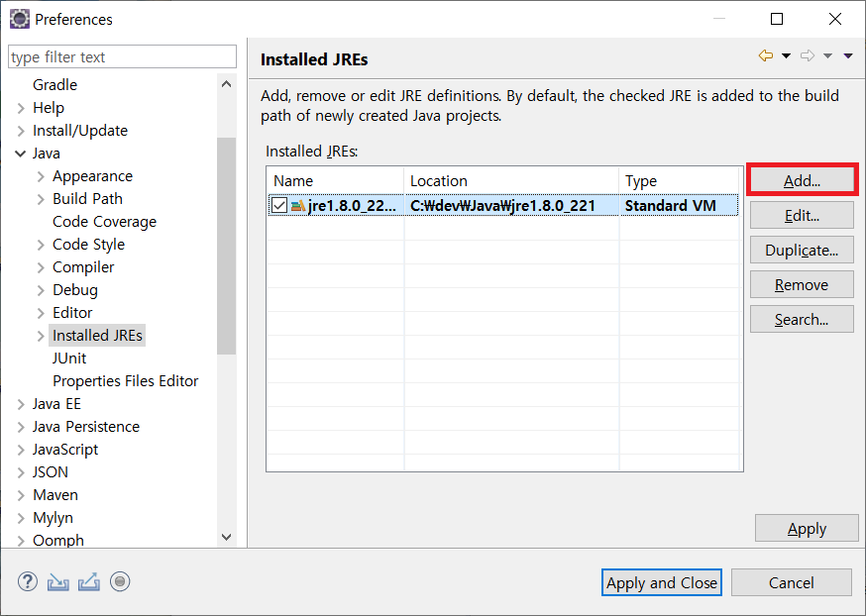Expand the Mylyn node
The height and width of the screenshot is (616, 866).
pos(21,518)
